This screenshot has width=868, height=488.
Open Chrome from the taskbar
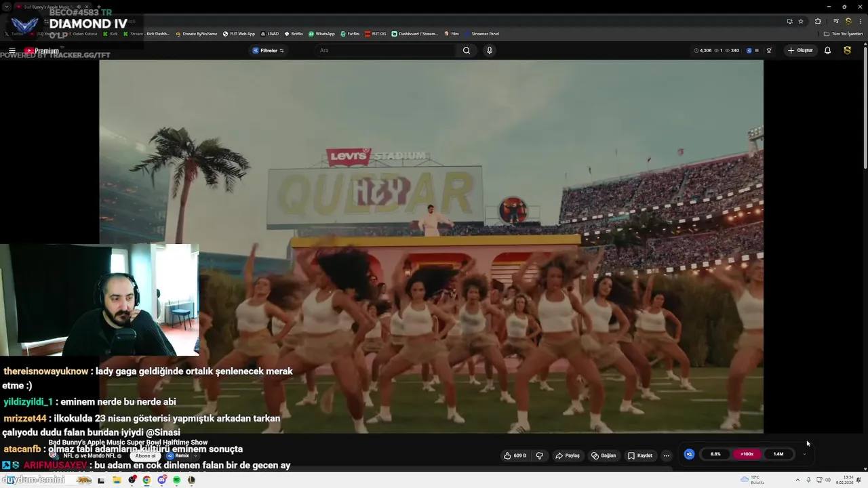tap(146, 480)
